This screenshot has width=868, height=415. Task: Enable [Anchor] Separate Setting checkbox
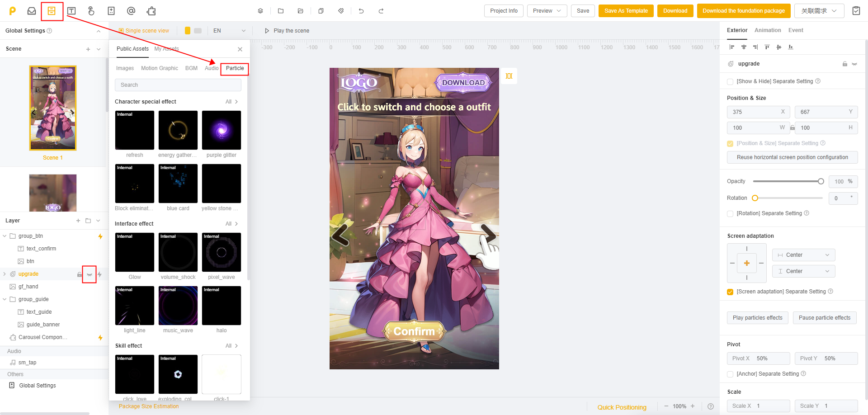[730, 374]
